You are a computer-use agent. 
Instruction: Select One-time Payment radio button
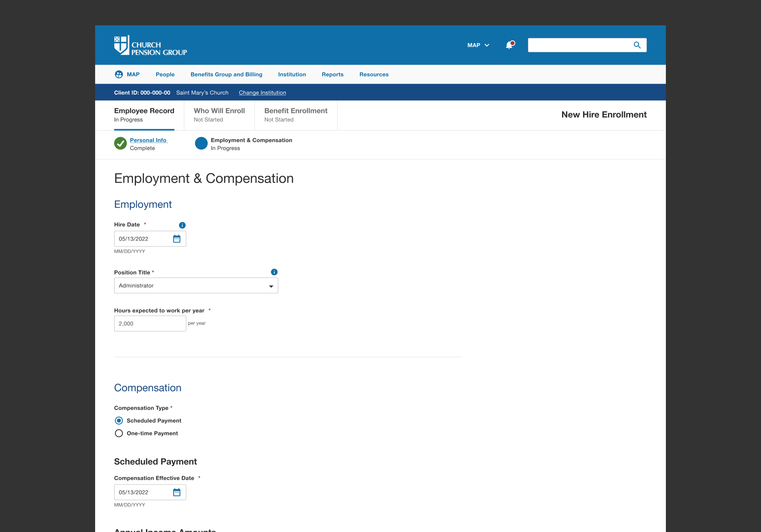pyautogui.click(x=119, y=433)
